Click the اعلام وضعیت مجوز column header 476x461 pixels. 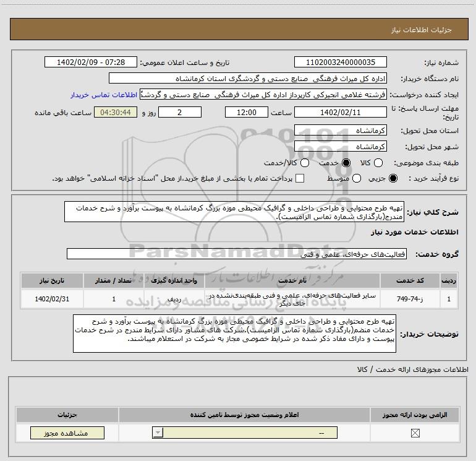(244, 415)
